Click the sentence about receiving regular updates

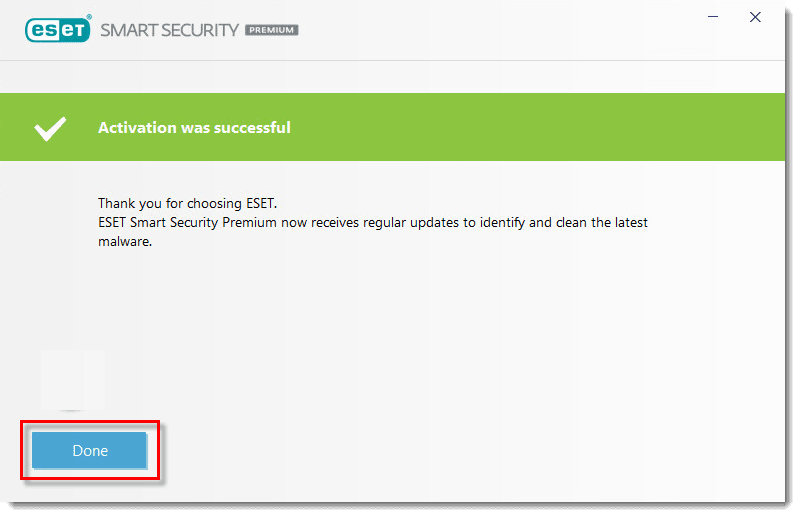[x=372, y=222]
